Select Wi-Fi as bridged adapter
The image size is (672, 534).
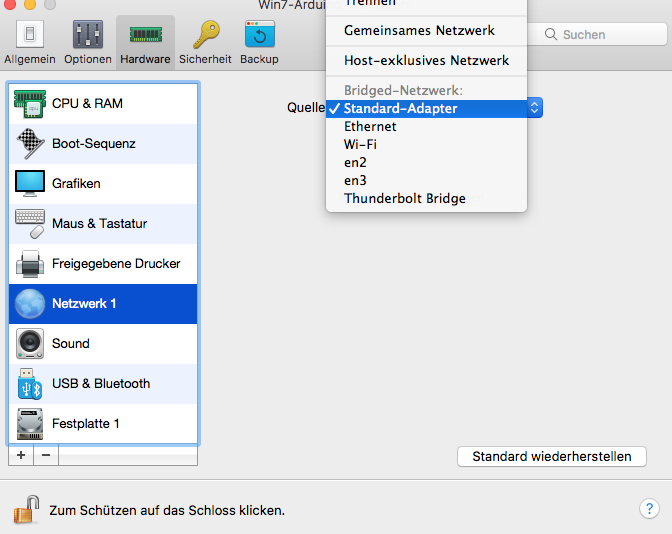426,144
